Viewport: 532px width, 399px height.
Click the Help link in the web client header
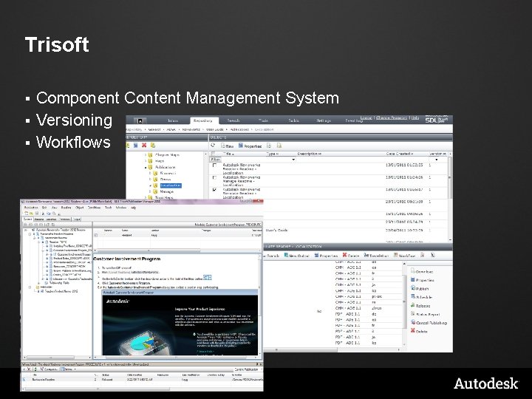pyautogui.click(x=415, y=117)
